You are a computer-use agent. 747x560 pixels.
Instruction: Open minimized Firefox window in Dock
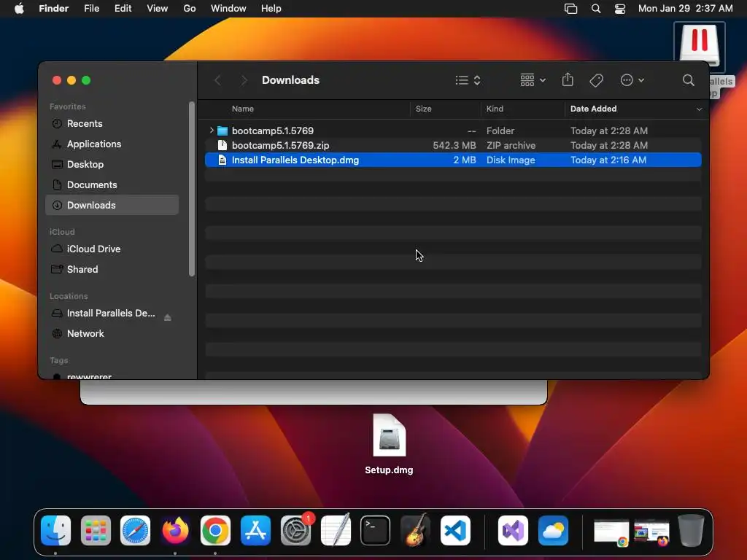tap(651, 532)
